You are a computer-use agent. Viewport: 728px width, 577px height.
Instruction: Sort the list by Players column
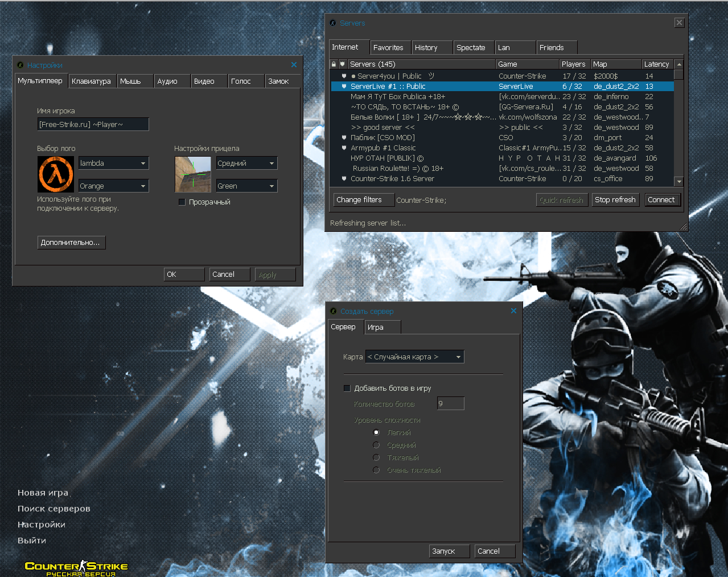(x=574, y=64)
